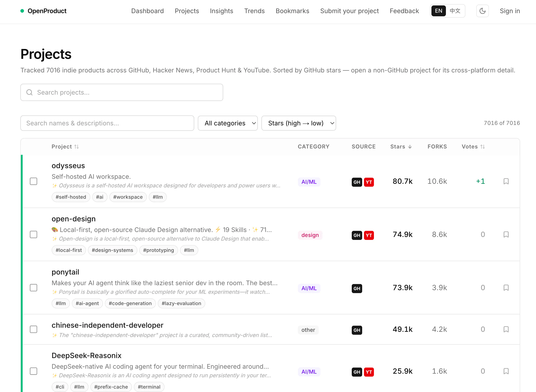Viewport: 536px width, 392px height.
Task: Open the DeepSeek-Reasonix project title
Action: (86, 356)
